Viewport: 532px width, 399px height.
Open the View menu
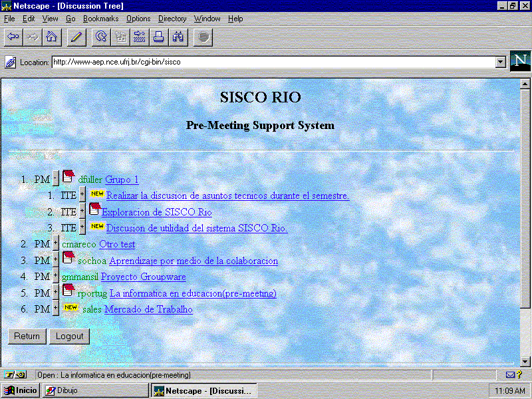tap(50, 19)
